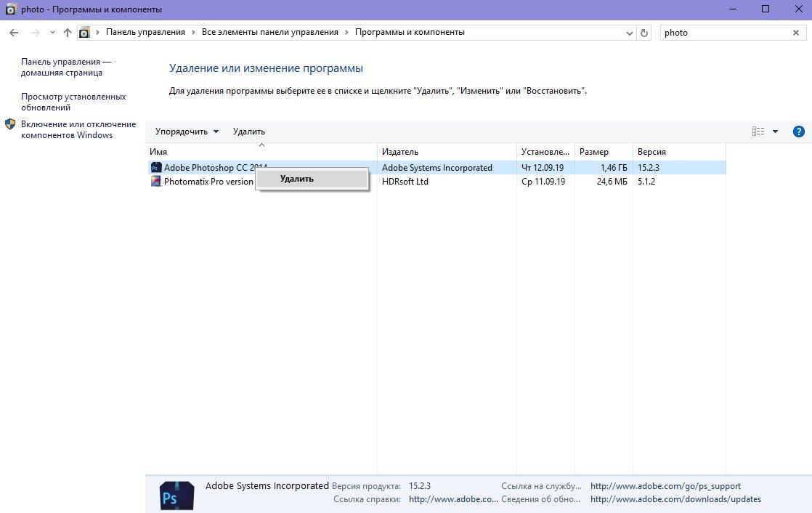The width and height of the screenshot is (812, 513).
Task: Click the ps_support URL in details pane
Action: tap(665, 486)
